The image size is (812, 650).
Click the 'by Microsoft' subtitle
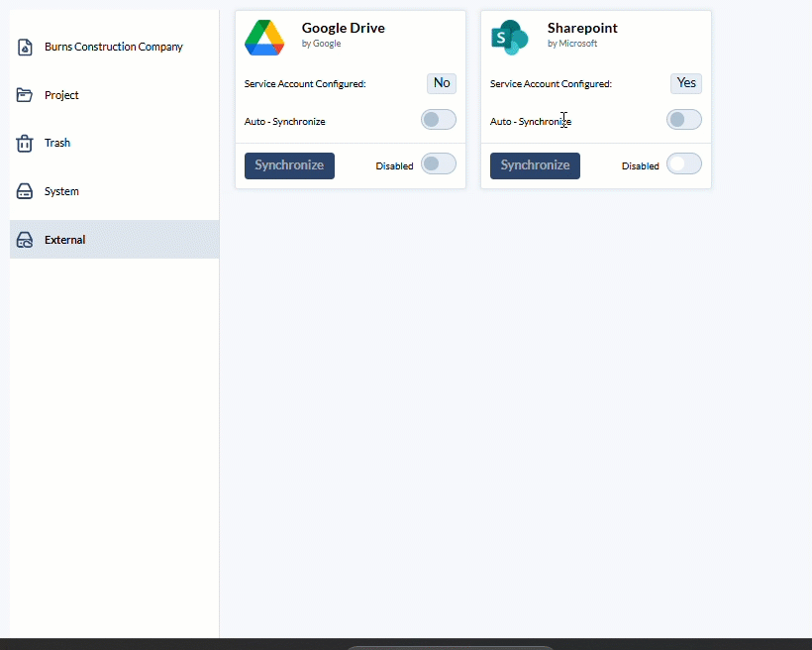572,44
